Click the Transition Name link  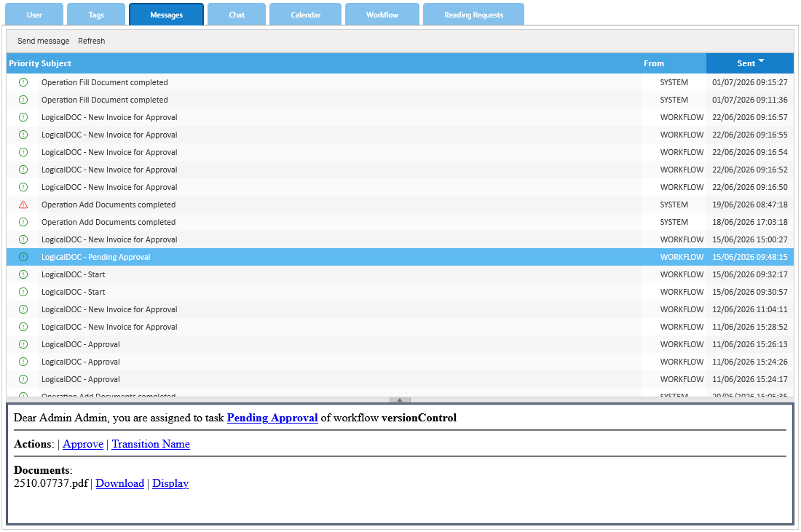(151, 444)
